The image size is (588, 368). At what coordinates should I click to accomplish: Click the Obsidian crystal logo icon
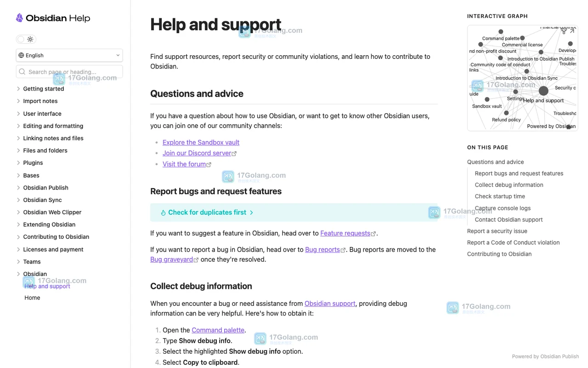tap(19, 18)
